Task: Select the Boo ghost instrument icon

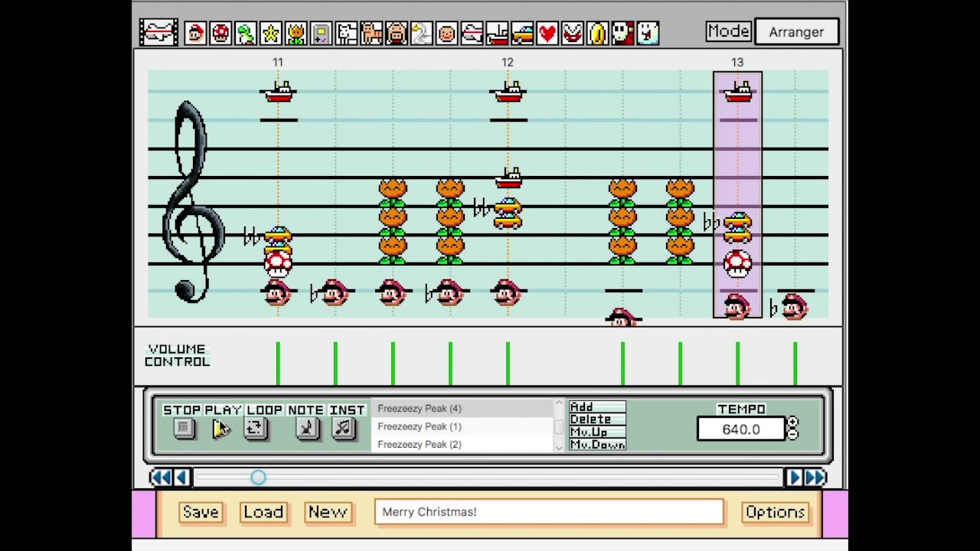Action: point(648,33)
